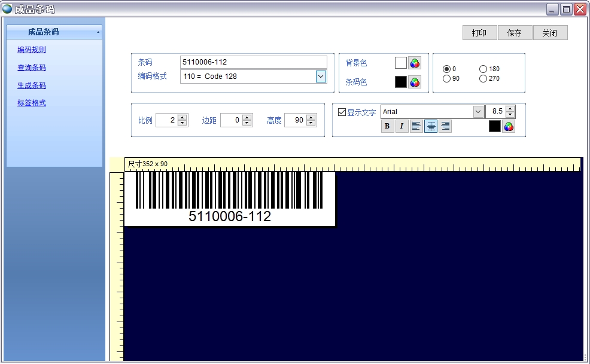
Task: Click the 保存 save button
Action: [x=515, y=33]
